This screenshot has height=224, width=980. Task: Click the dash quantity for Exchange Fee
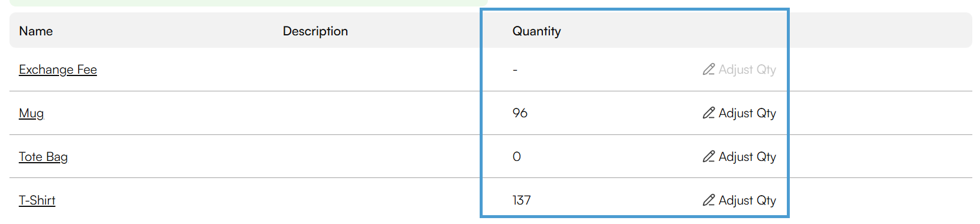tap(515, 70)
